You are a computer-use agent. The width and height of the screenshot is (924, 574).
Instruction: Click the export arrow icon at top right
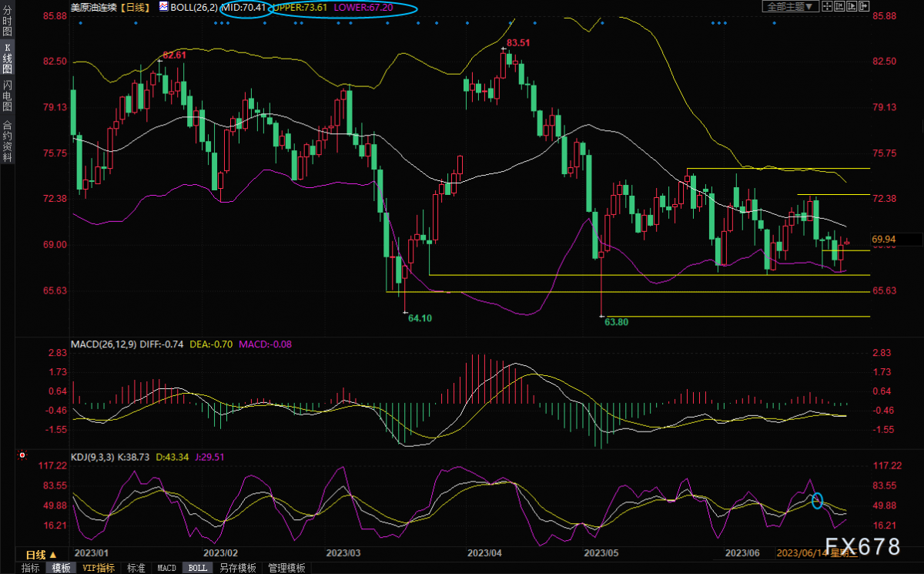[864, 6]
